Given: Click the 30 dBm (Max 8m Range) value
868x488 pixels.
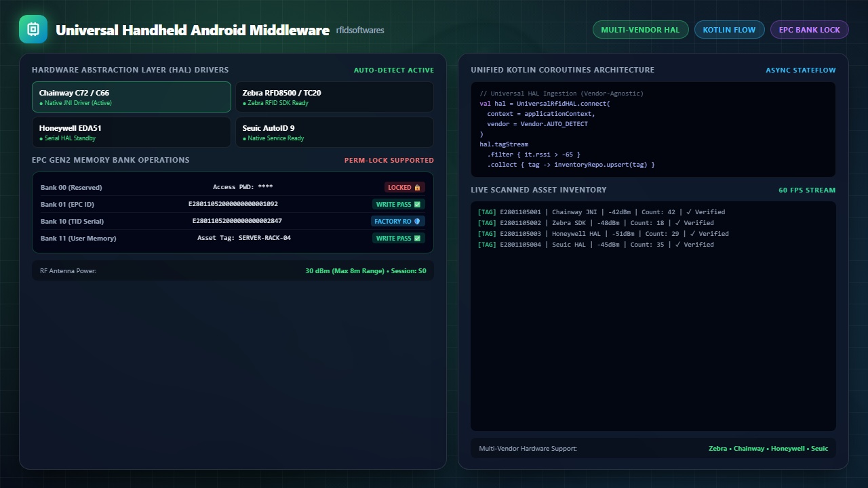Looking at the screenshot, I should tap(345, 271).
